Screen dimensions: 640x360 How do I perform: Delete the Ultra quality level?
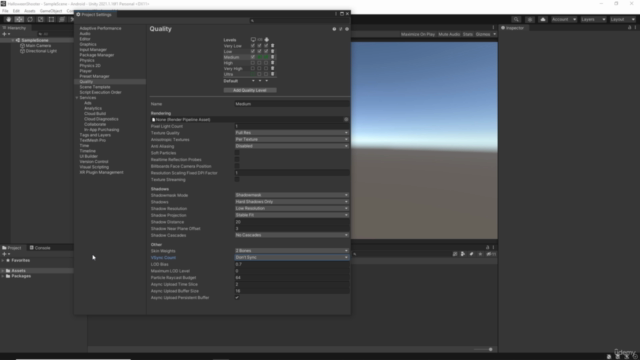(x=273, y=74)
